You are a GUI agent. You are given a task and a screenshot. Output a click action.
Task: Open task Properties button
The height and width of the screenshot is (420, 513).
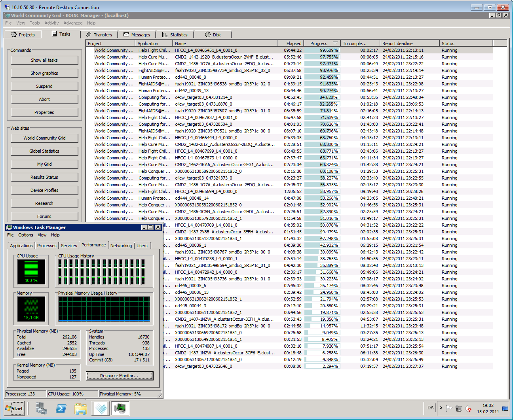point(44,112)
